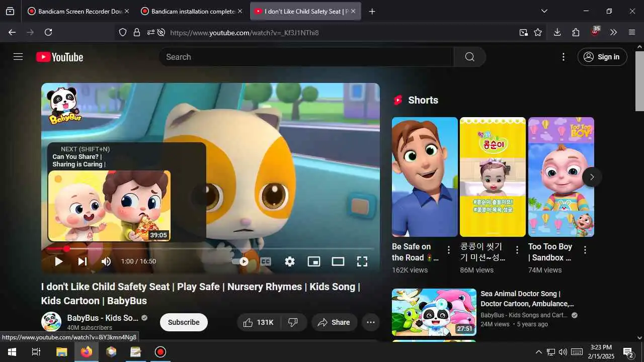Click the YouTube search magnifier button
The height and width of the screenshot is (362, 644).
pyautogui.click(x=469, y=57)
